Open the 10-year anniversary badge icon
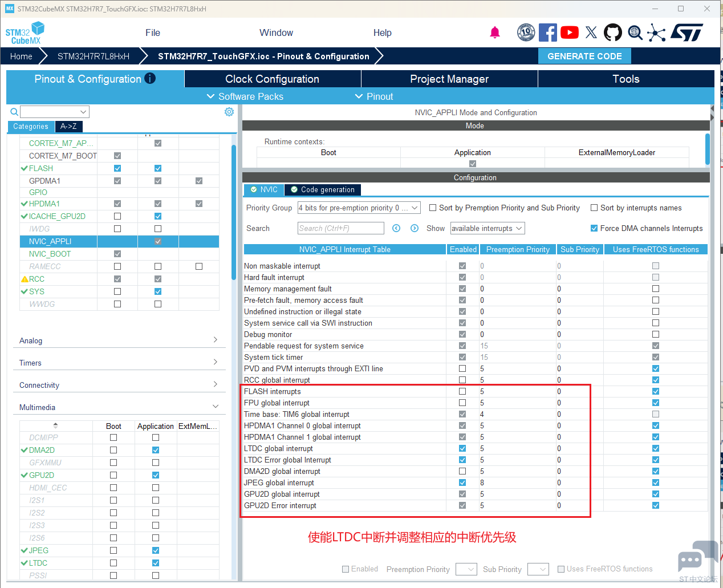723x588 pixels. [526, 33]
